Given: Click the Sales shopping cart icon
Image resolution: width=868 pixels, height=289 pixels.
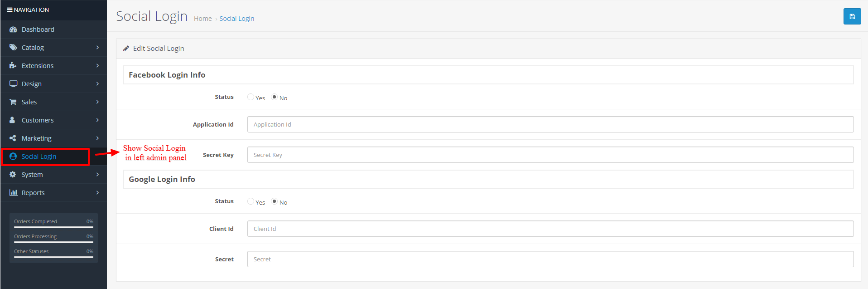Looking at the screenshot, I should click(x=13, y=102).
